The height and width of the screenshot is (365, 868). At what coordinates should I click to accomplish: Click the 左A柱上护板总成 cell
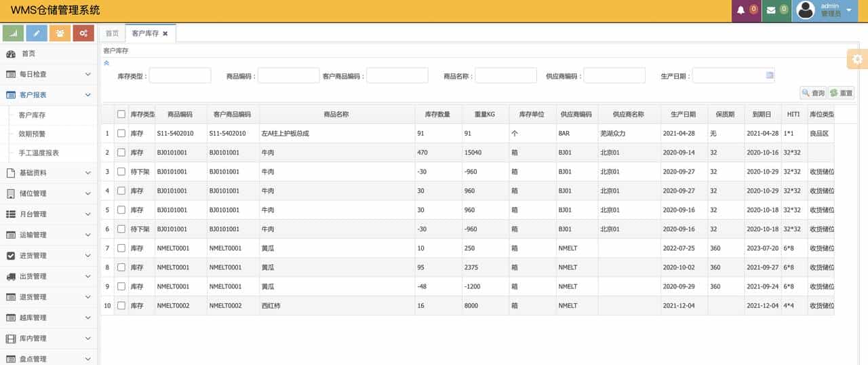(337, 134)
